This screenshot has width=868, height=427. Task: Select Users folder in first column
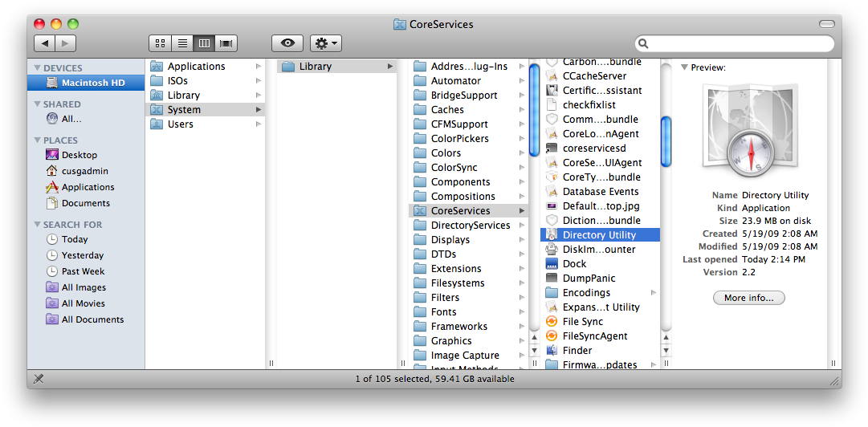coord(206,124)
